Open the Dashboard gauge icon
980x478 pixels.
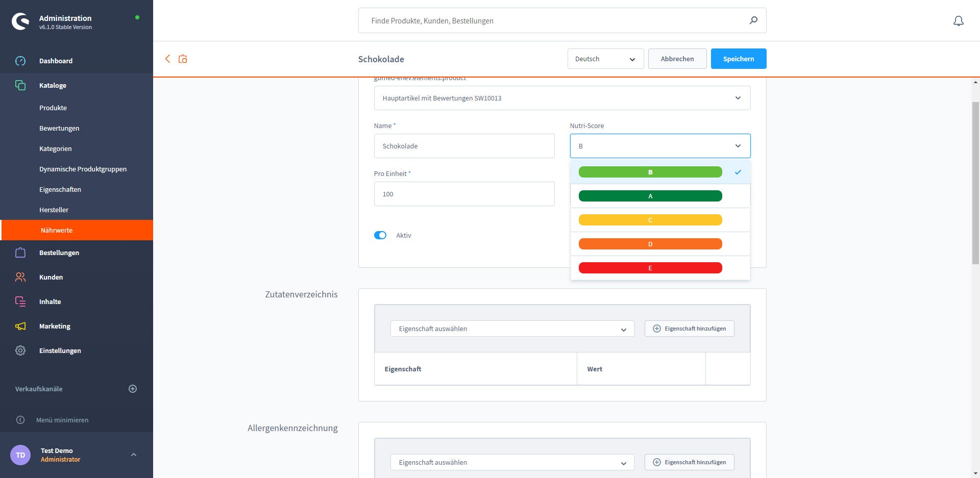click(x=20, y=61)
